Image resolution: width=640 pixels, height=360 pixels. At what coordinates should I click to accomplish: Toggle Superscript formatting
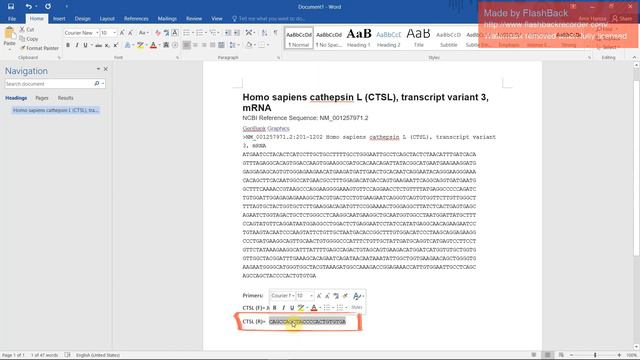click(x=116, y=45)
